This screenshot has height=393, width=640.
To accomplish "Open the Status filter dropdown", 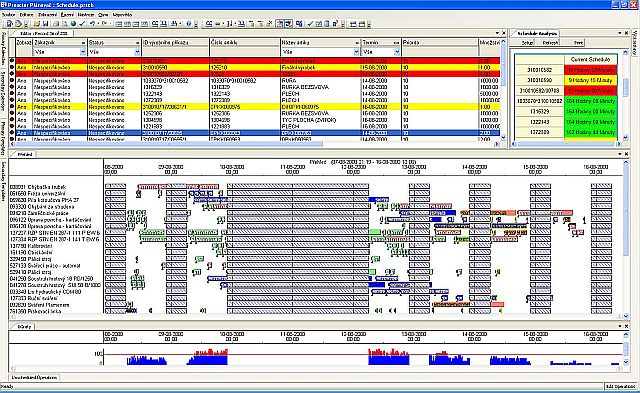I will tap(137, 52).
